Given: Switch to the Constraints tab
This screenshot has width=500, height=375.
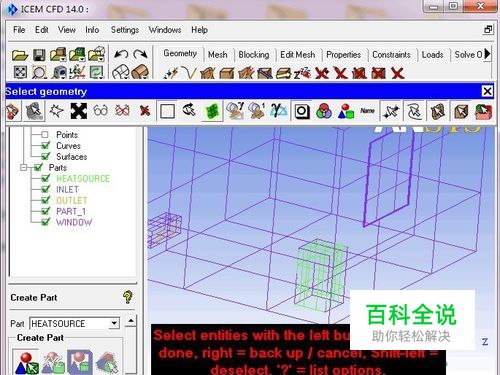Looking at the screenshot, I should pos(391,55).
